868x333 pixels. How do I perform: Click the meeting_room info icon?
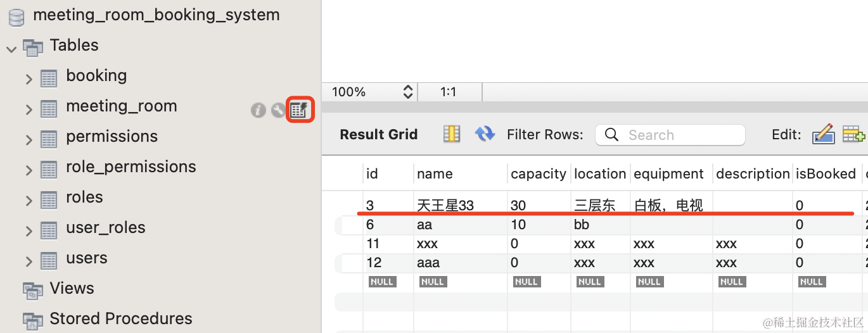[x=258, y=110]
